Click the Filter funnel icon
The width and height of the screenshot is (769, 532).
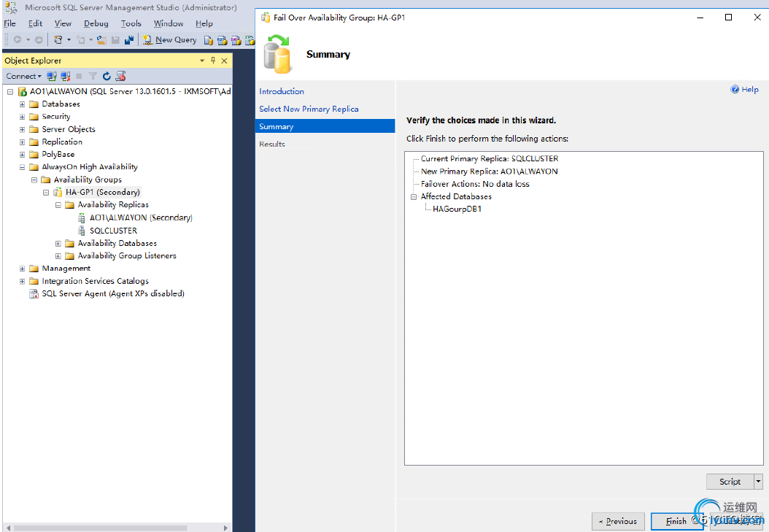(93, 76)
